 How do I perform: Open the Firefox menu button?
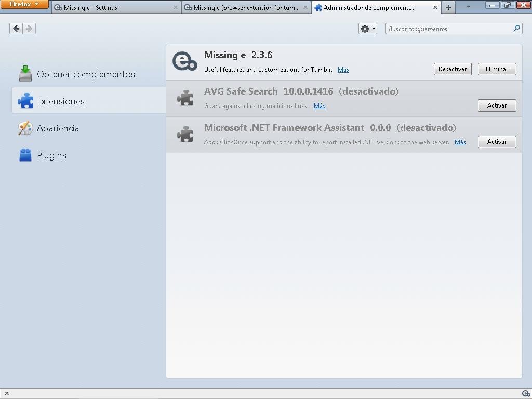[x=24, y=4]
